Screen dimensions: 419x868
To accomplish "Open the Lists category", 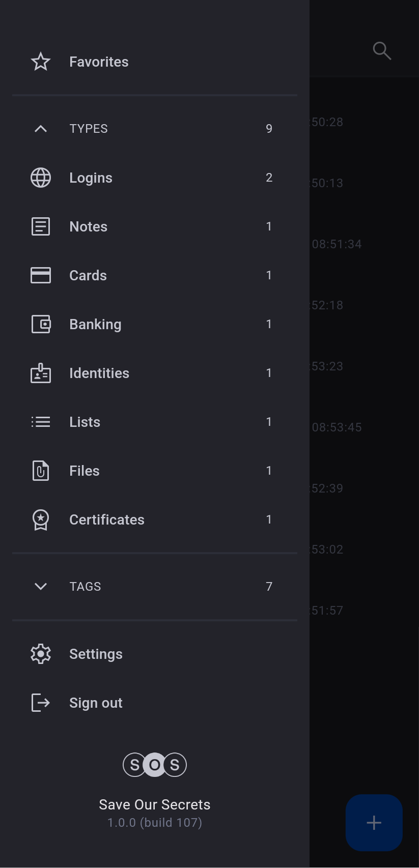I will pyautogui.click(x=85, y=422).
